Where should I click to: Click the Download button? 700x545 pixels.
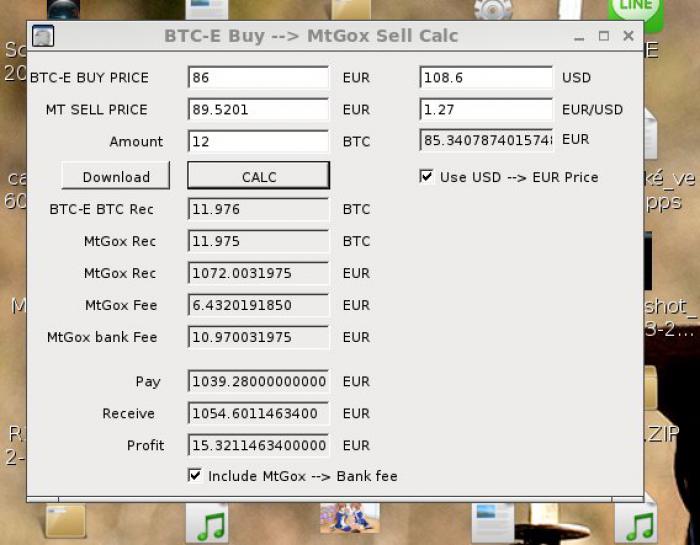tap(116, 176)
